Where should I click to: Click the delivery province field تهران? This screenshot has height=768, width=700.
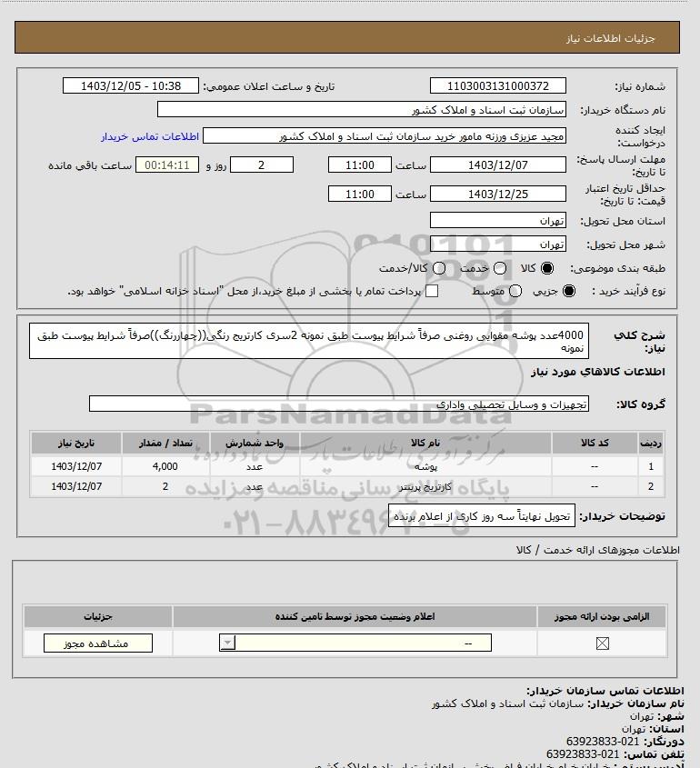pos(497,221)
